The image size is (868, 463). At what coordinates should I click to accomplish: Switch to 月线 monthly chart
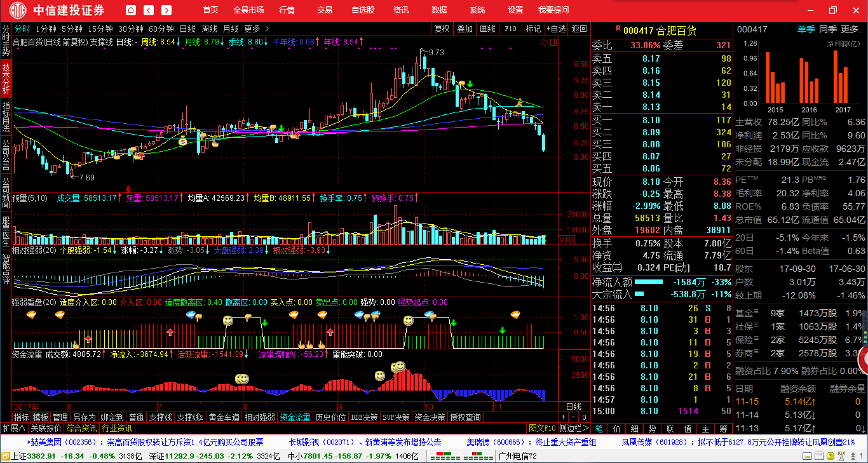(231, 29)
